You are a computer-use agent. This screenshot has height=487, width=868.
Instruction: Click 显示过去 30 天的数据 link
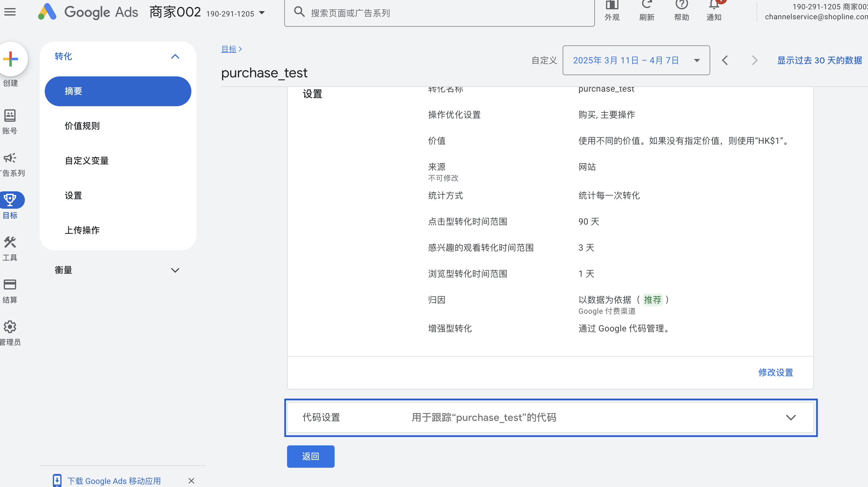pos(820,60)
